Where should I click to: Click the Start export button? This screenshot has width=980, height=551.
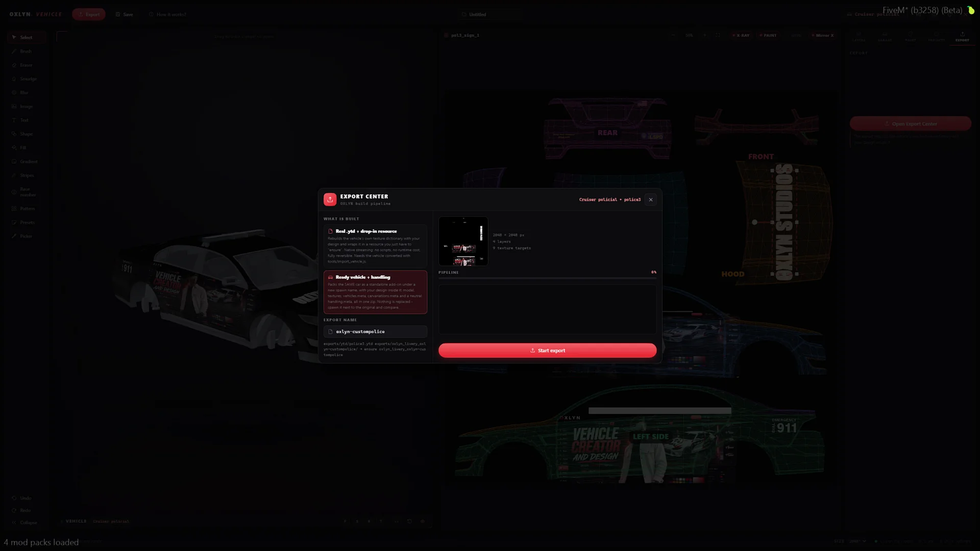[x=547, y=350]
